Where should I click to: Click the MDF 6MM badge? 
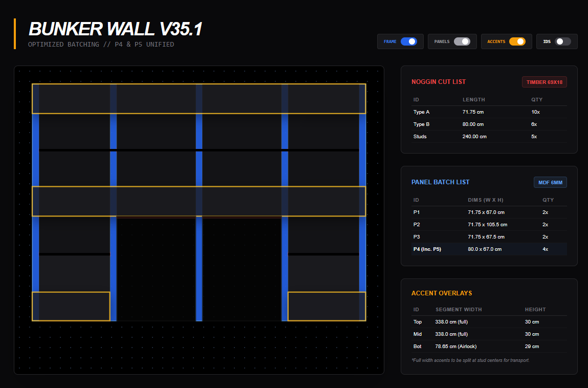pos(550,182)
